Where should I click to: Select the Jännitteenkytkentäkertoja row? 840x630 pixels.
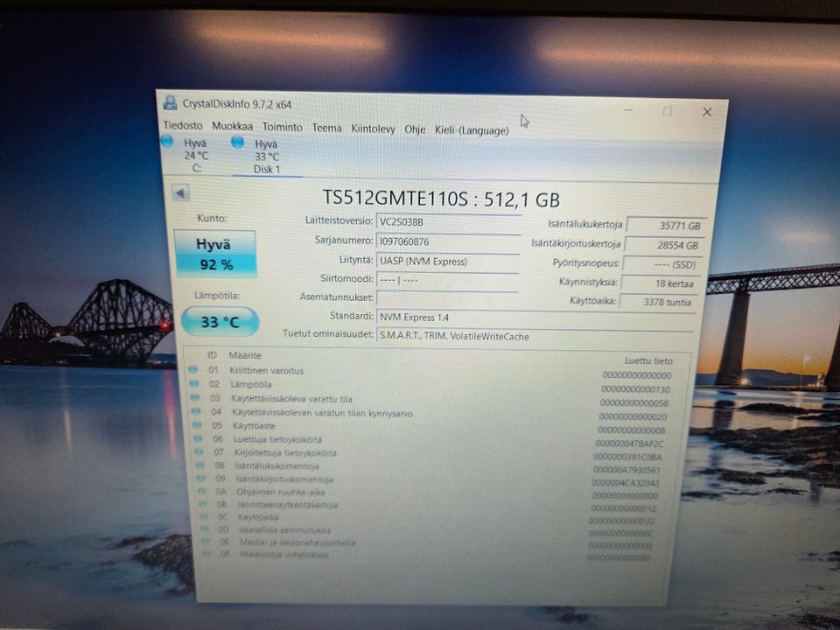430,506
